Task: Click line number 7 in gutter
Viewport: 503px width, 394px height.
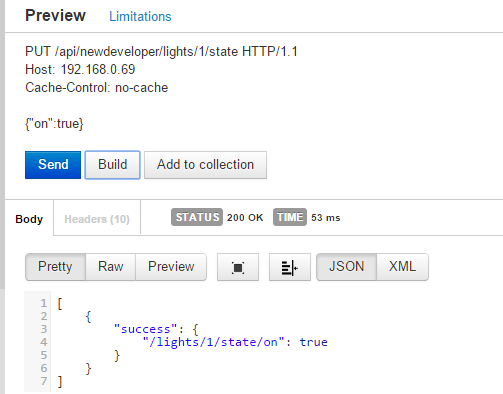Action: tap(44, 381)
